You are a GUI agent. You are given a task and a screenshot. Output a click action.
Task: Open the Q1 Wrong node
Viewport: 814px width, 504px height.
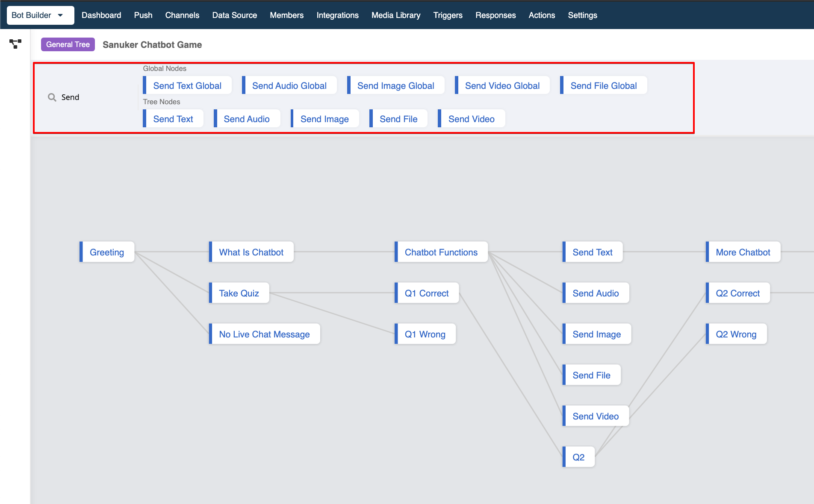[425, 334]
